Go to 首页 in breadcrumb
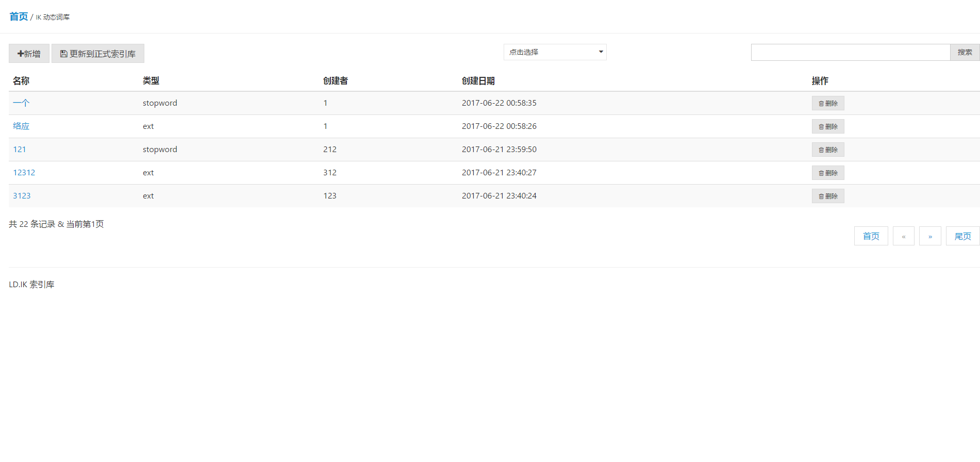980x462 pixels. click(19, 16)
